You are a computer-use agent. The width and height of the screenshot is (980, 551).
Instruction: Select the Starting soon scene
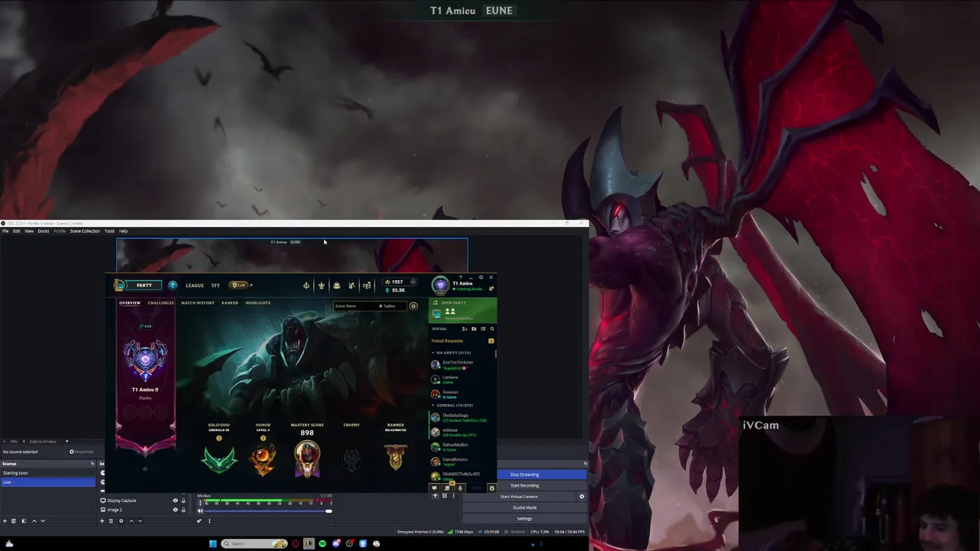[47, 473]
